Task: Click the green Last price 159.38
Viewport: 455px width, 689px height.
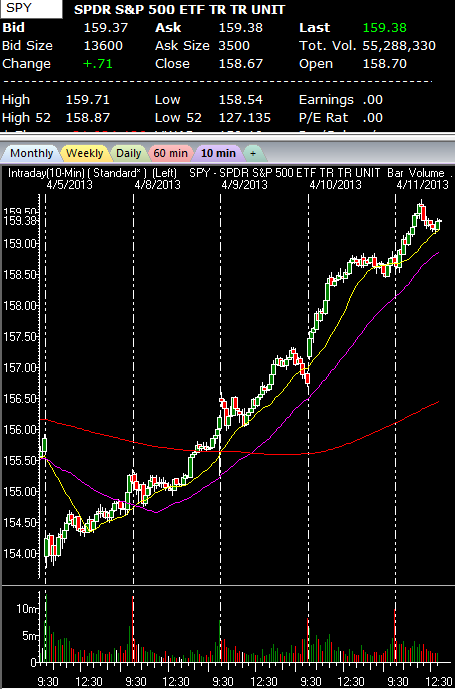Action: [385, 28]
